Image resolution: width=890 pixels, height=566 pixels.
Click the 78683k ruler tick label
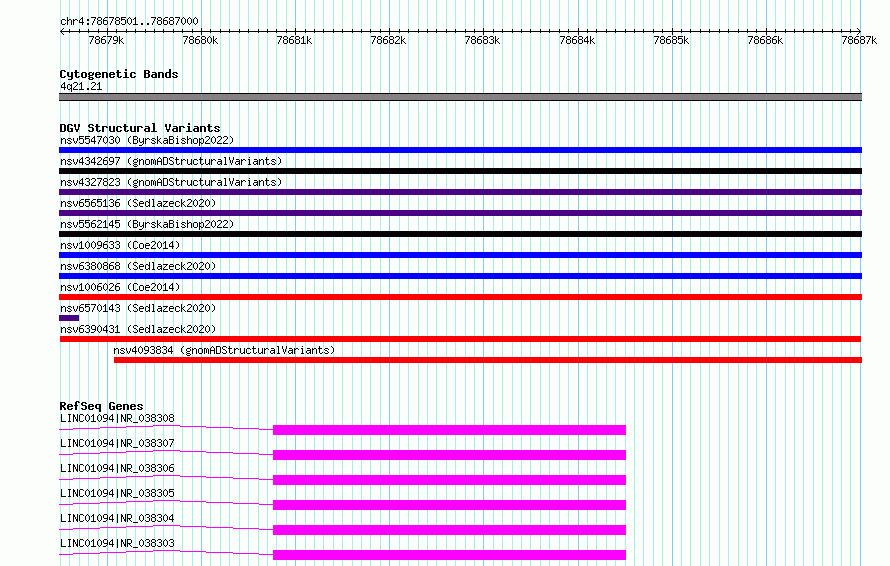click(x=482, y=40)
